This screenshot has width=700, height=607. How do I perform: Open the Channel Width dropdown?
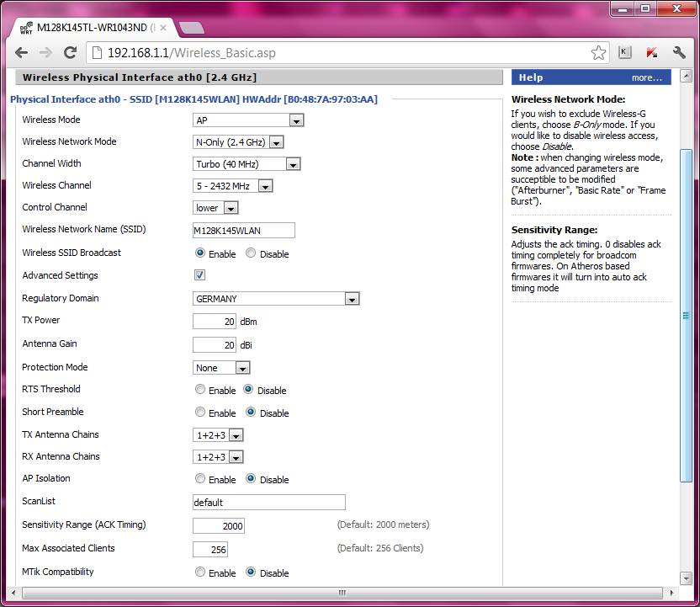[247, 164]
